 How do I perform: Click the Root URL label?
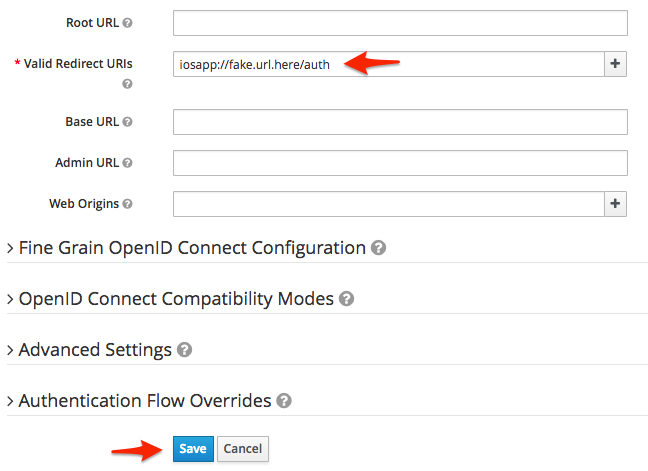(x=93, y=23)
